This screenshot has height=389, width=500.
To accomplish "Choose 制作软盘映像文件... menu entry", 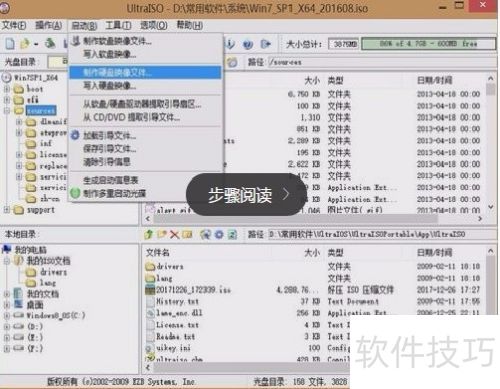I will pyautogui.click(x=145, y=41).
